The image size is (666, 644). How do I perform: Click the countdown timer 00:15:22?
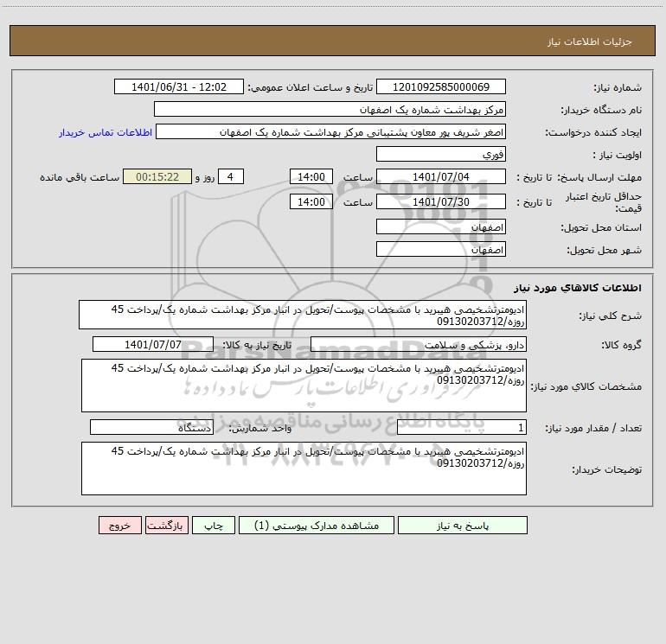[157, 176]
